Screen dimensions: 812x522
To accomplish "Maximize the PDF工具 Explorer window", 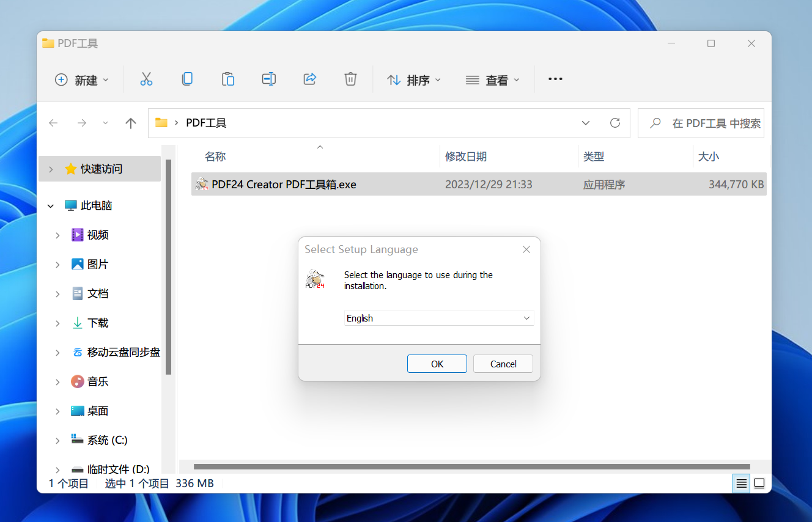I will (x=711, y=43).
